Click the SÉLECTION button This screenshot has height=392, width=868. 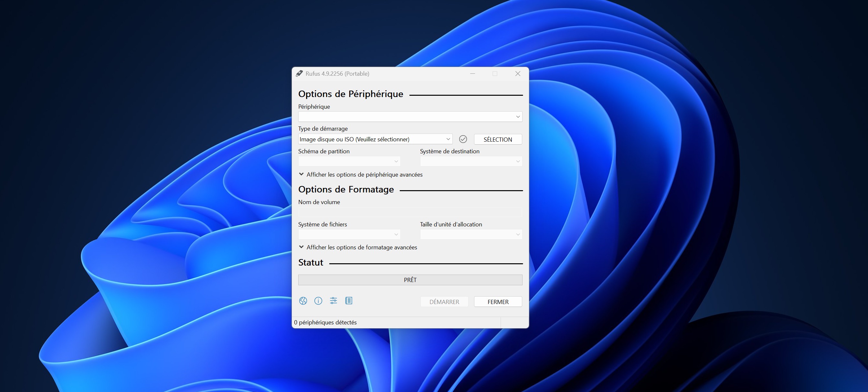(x=498, y=139)
